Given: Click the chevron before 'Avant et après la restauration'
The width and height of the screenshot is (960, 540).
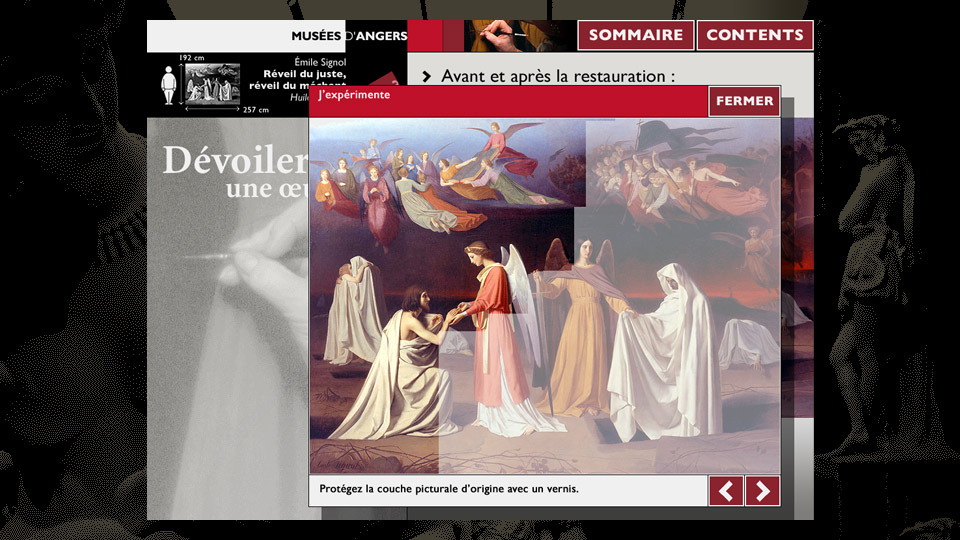Looking at the screenshot, I should click(x=427, y=77).
